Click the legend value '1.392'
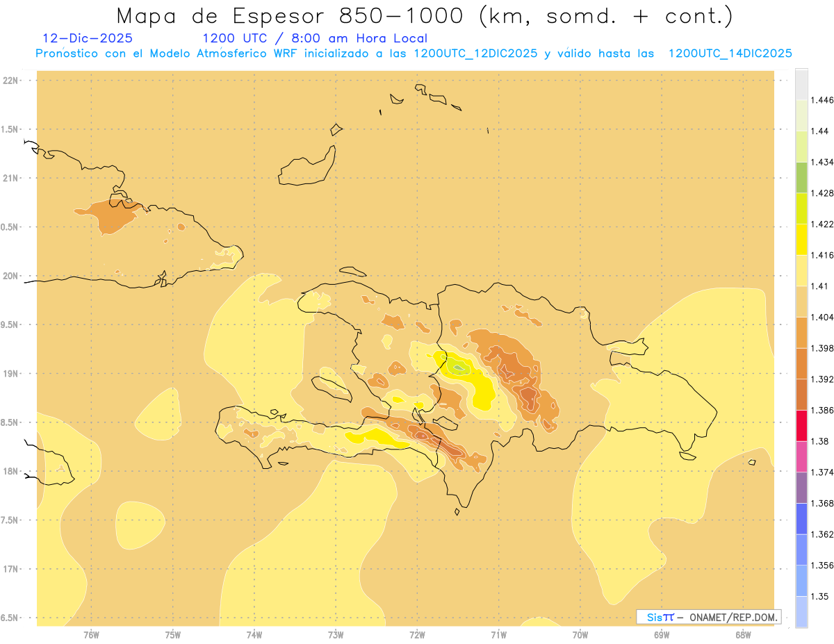 click(822, 379)
